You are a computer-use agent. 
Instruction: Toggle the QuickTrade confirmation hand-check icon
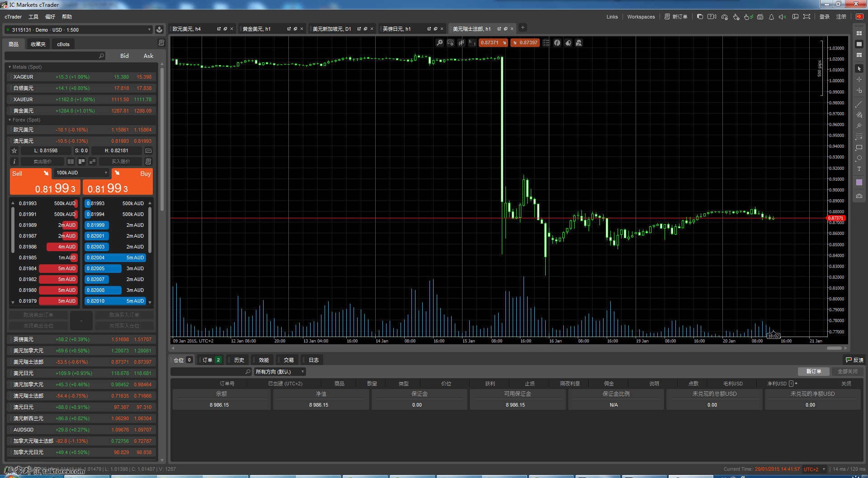click(748, 17)
